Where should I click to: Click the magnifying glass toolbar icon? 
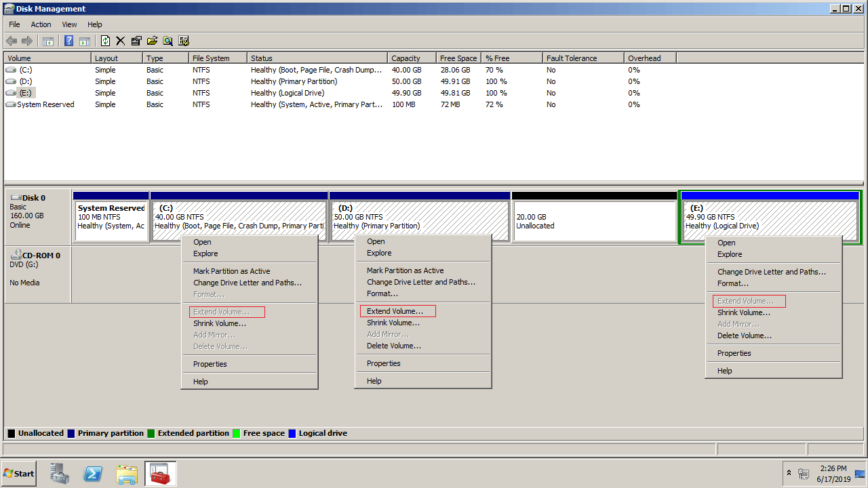pyautogui.click(x=167, y=41)
